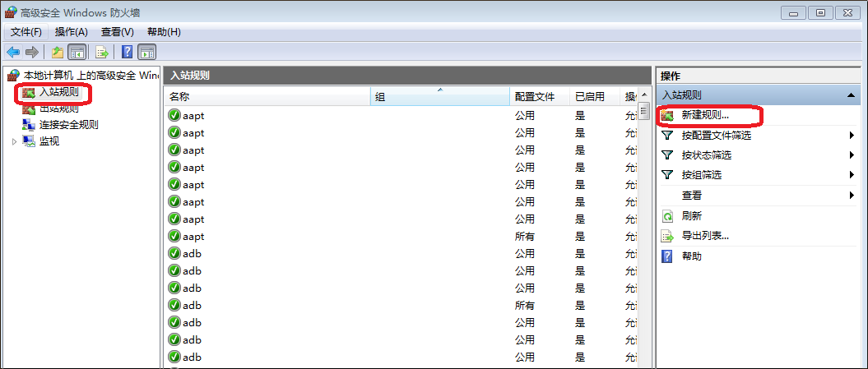Open the 帮助(H) menu
Viewport: 868px width, 369px height.
click(x=164, y=32)
